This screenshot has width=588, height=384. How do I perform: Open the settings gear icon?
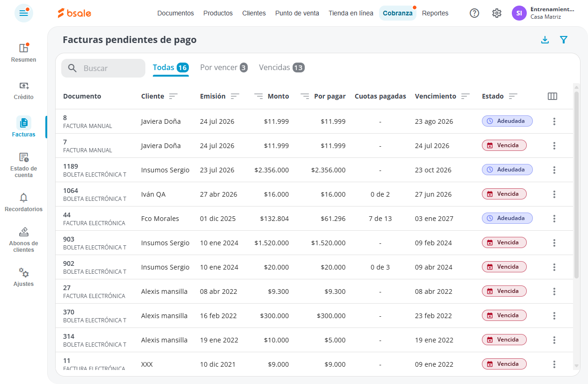pyautogui.click(x=497, y=13)
